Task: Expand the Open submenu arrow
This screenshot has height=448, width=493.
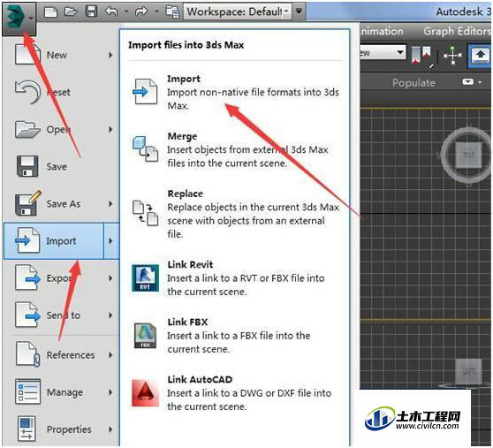Action: pos(110,129)
